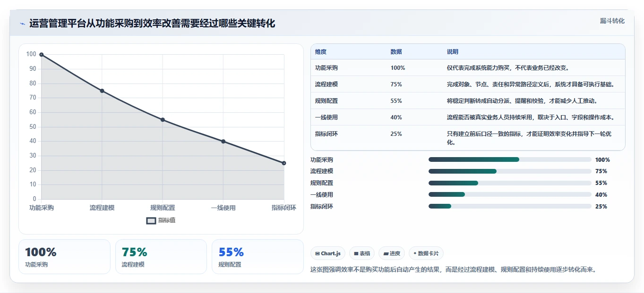
Task: Click the 表格 chip
Action: (362, 253)
